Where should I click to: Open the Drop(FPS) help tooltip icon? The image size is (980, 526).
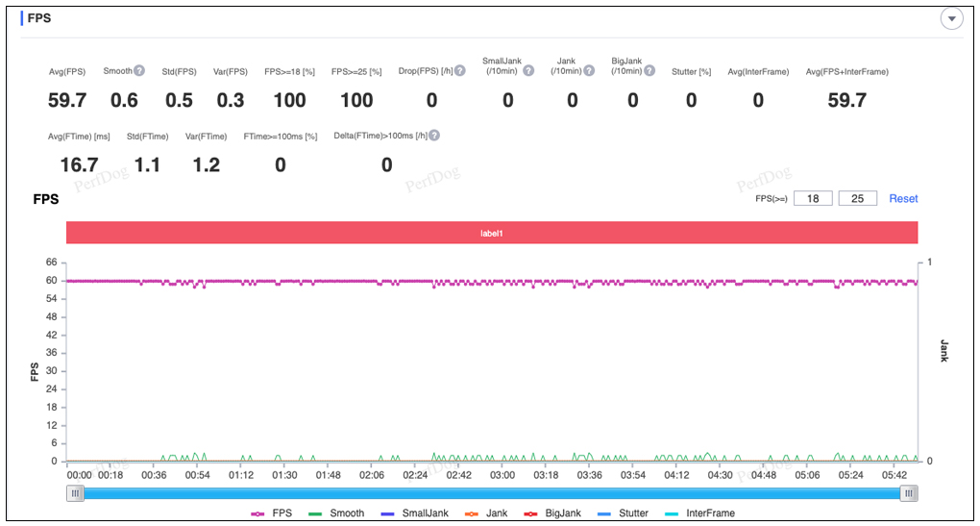tap(461, 71)
